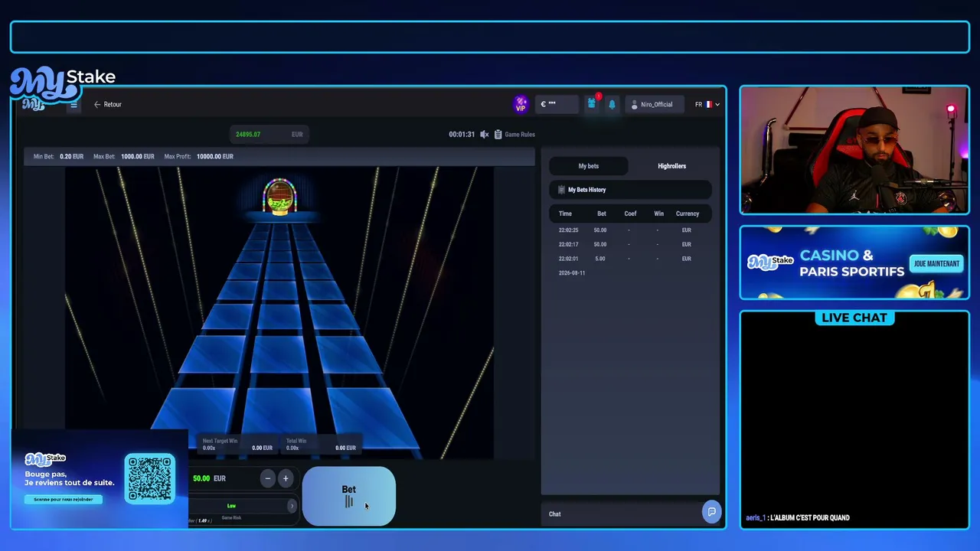Open the hidden euro balance wallet
This screenshot has height=551, width=980.
tap(557, 104)
